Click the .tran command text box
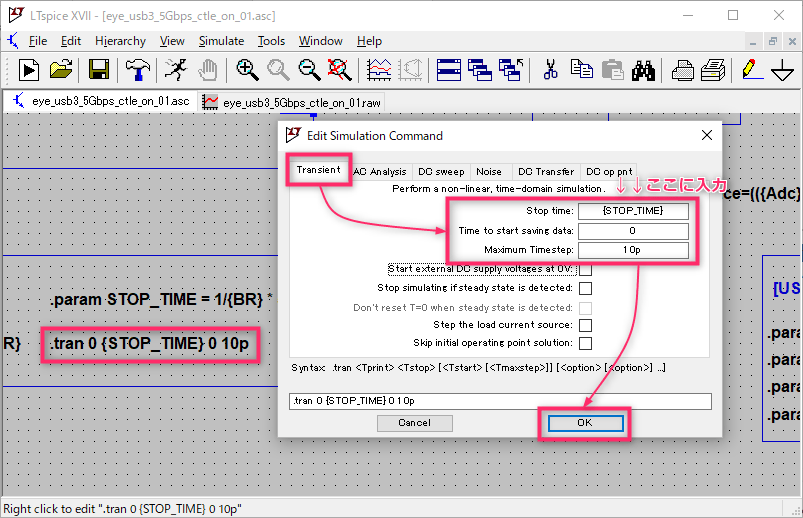 coord(500,401)
